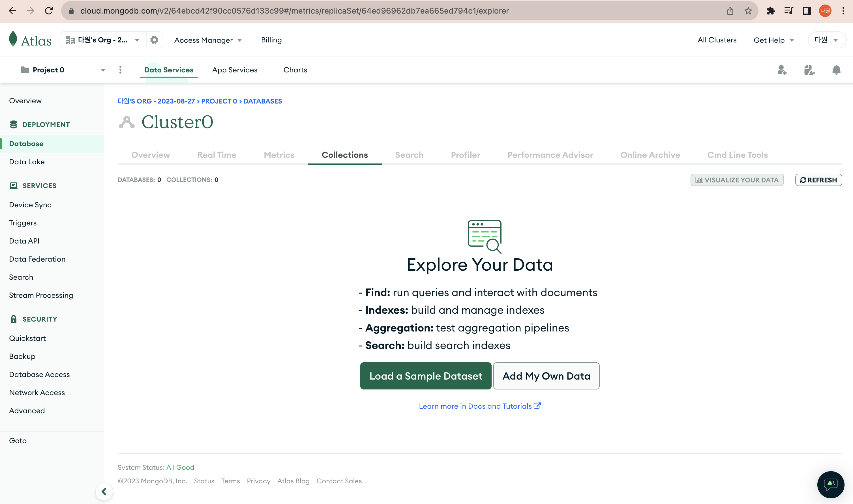The width and height of the screenshot is (853, 504).
Task: Reload the current browser page
Action: [49, 11]
